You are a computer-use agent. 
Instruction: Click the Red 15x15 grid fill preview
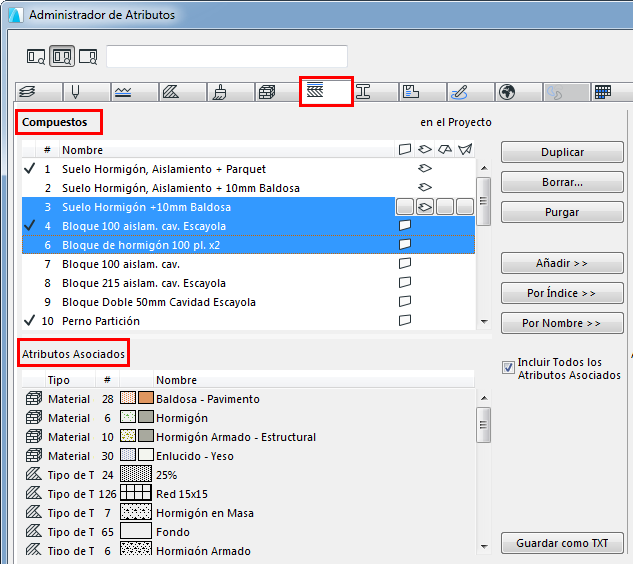pyautogui.click(x=136, y=493)
